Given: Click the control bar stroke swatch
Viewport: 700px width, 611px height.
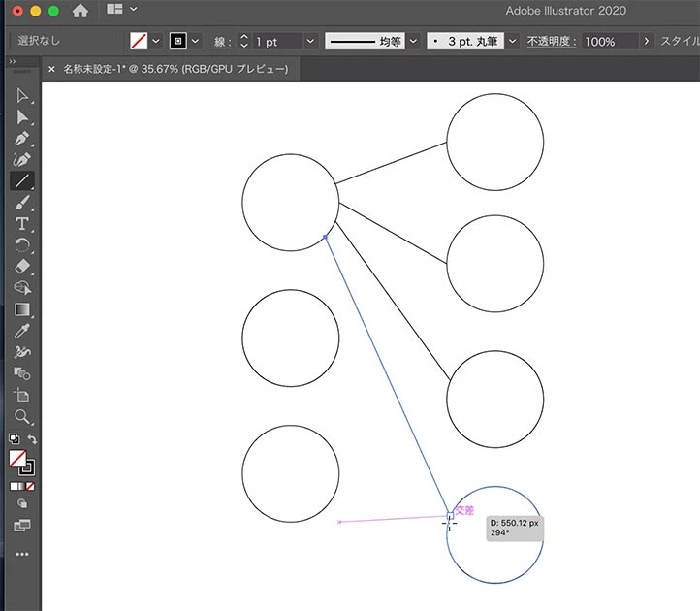Looking at the screenshot, I should [177, 41].
